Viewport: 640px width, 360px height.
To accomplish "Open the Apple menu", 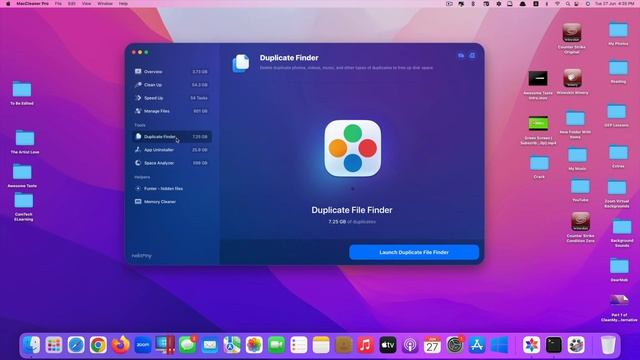I will pyautogui.click(x=8, y=4).
